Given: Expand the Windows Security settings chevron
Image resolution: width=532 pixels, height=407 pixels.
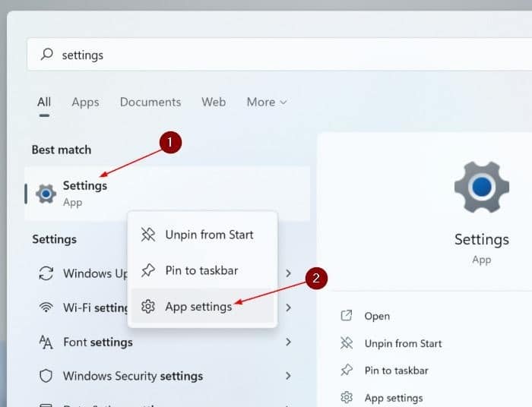Looking at the screenshot, I should click(288, 376).
